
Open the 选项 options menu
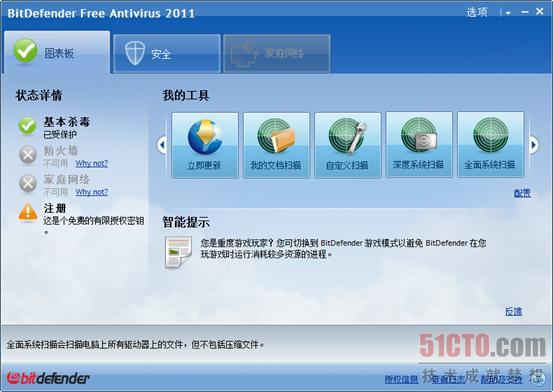(x=477, y=12)
